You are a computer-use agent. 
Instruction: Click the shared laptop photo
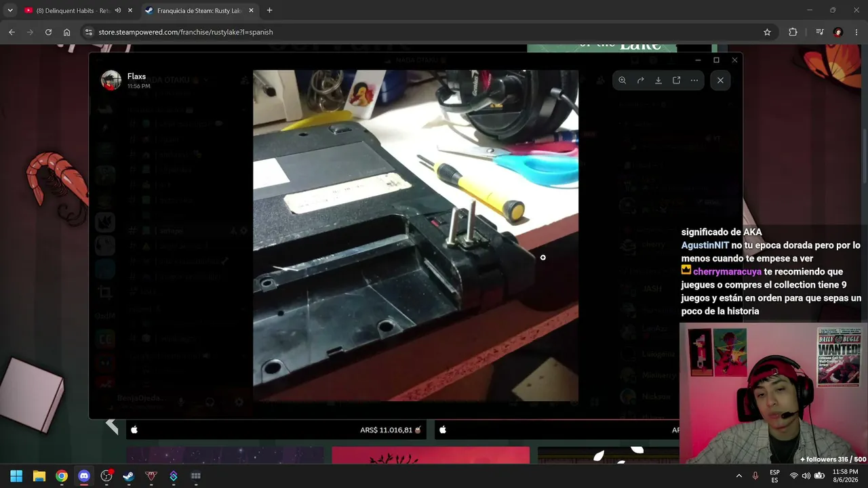pos(416,235)
